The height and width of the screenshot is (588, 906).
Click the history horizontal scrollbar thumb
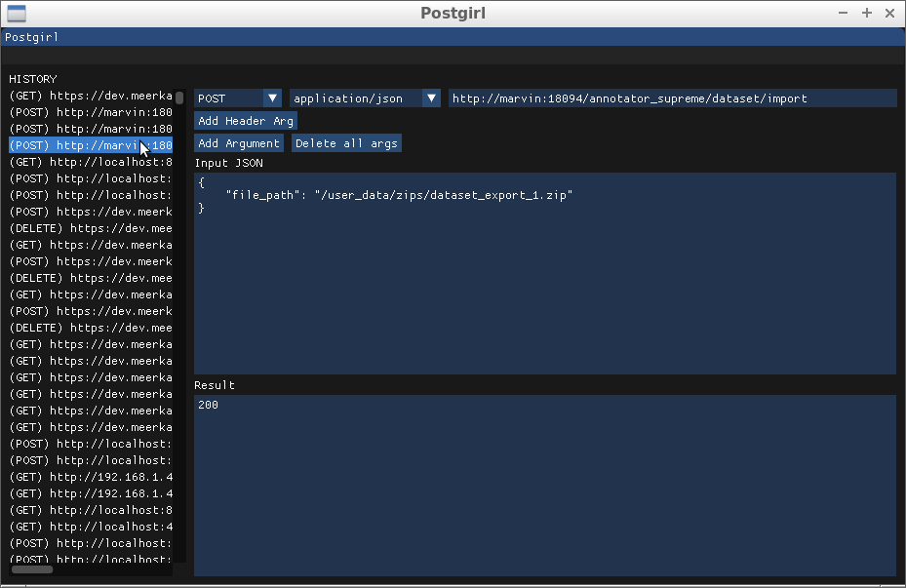point(32,569)
